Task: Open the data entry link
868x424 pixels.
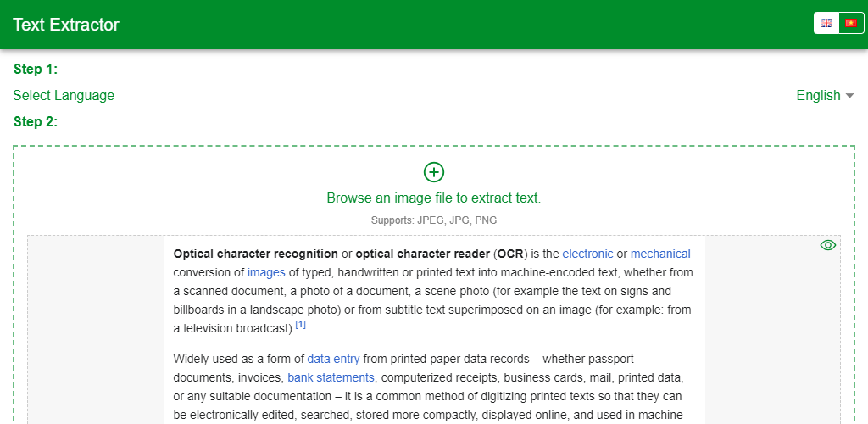Action: pos(333,359)
